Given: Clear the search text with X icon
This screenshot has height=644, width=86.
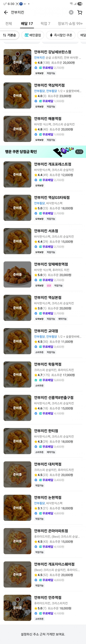Looking at the screenshot, I should tap(71, 13).
